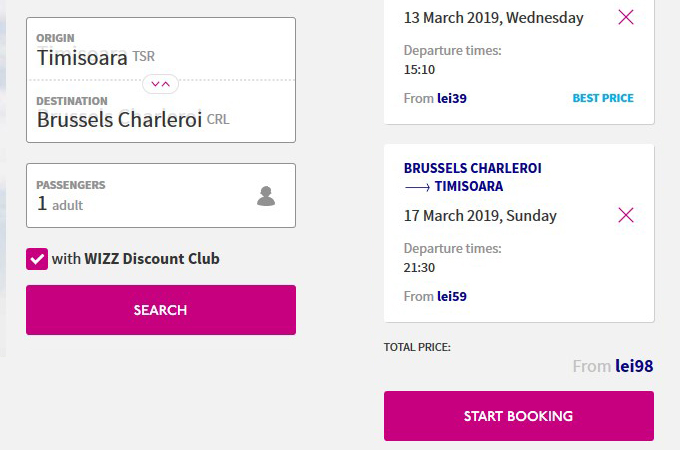Image resolution: width=680 pixels, height=450 pixels.
Task: Click the 17 March 2019, Sunday date
Action: [x=480, y=215]
